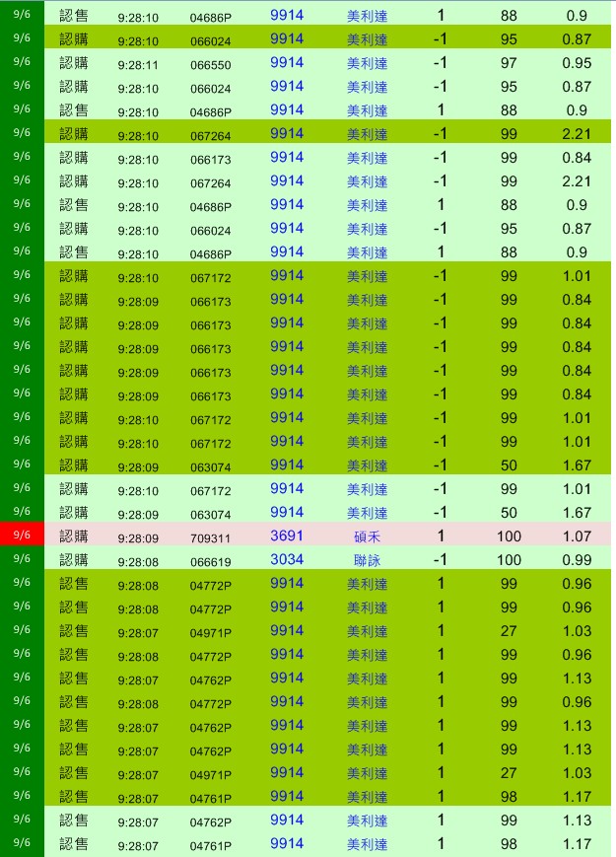The image size is (616, 857).
Task: Select 認購 in the 碩禾 row
Action: 74,536
